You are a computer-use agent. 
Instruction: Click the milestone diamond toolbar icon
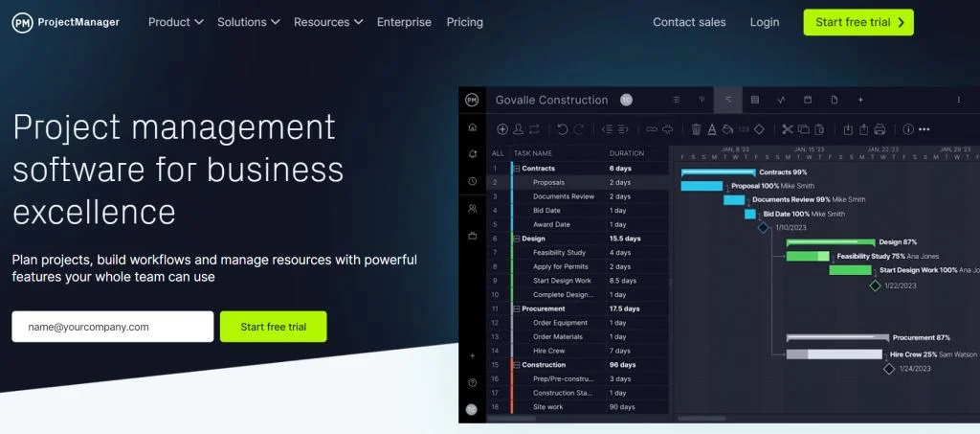pos(759,129)
